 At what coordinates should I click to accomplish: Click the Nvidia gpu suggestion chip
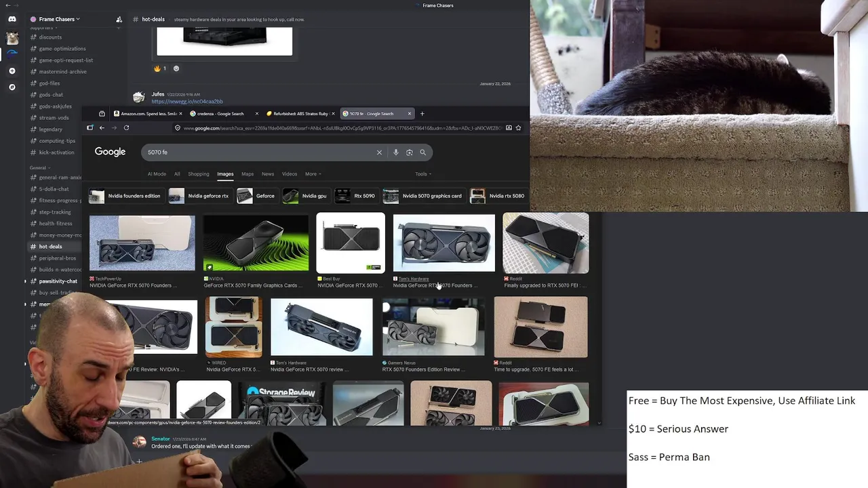pyautogui.click(x=305, y=196)
